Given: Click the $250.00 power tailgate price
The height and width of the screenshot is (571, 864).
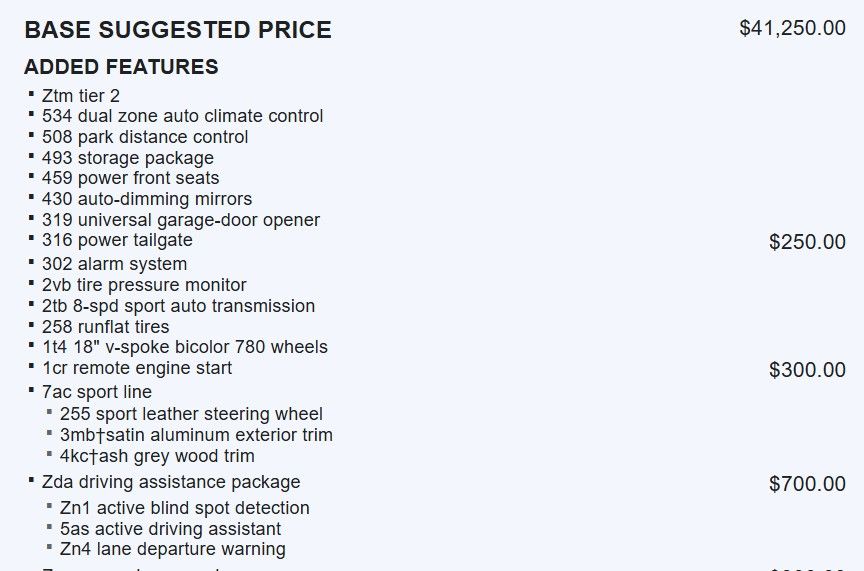Looking at the screenshot, I should [807, 242].
